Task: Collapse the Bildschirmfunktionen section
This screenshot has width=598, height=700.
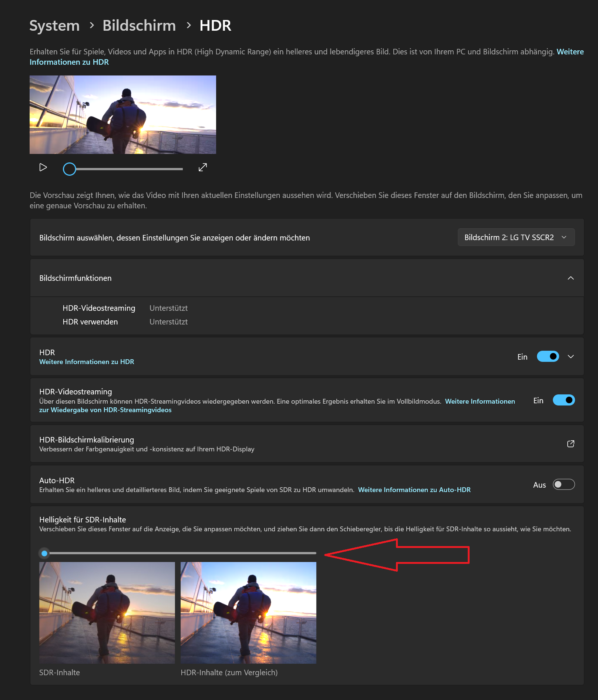Action: click(570, 278)
